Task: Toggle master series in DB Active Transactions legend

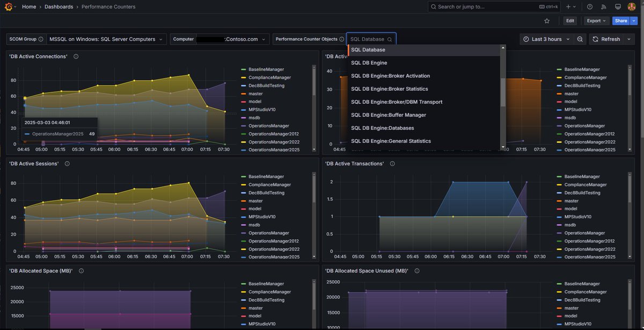Action: (x=571, y=201)
